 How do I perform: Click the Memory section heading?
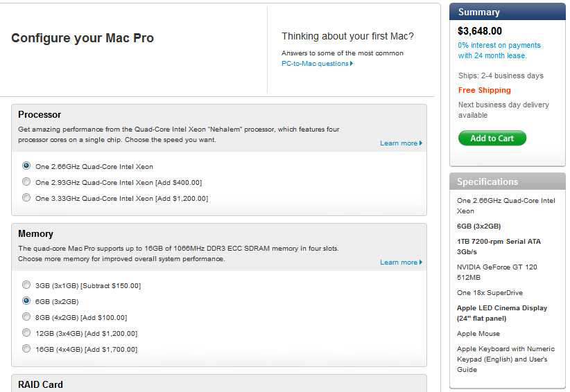click(35, 234)
